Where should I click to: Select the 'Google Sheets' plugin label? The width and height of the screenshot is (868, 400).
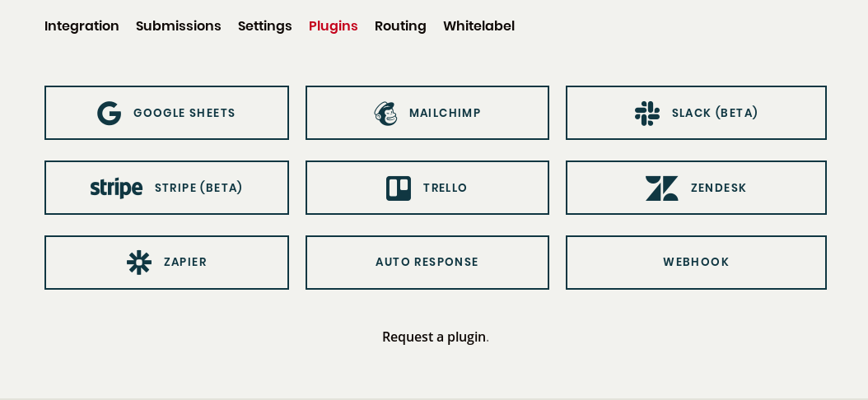[184, 114]
